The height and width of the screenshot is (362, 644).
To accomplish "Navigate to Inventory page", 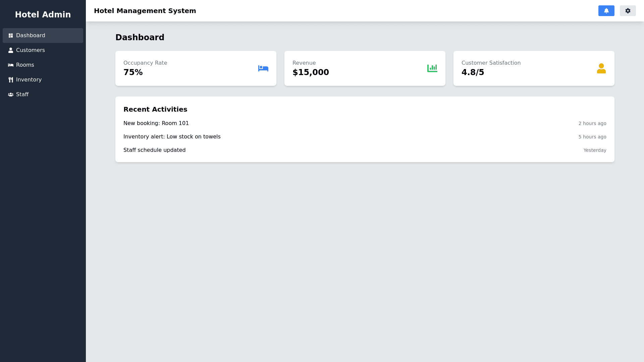I will 29,80.
